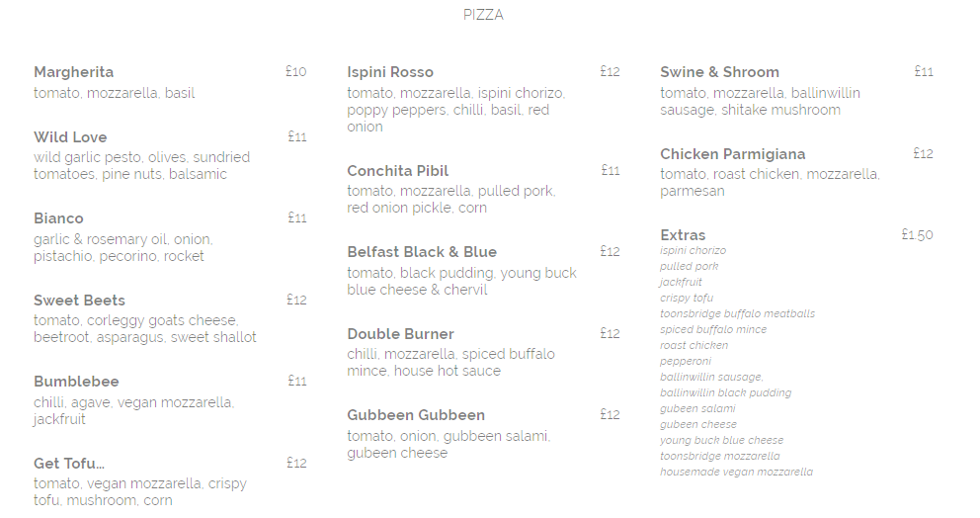Click the £10 Margherita price
The height and width of the screenshot is (518, 980).
coord(295,72)
